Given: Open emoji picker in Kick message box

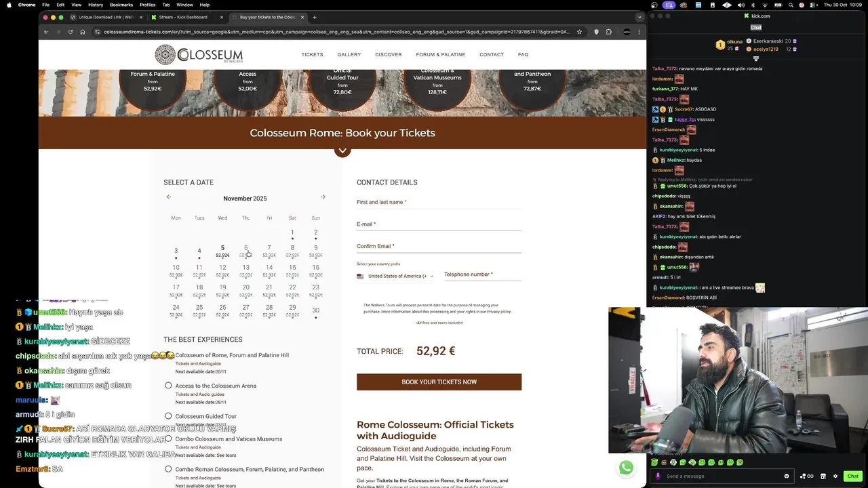Looking at the screenshot, I should pos(787,476).
